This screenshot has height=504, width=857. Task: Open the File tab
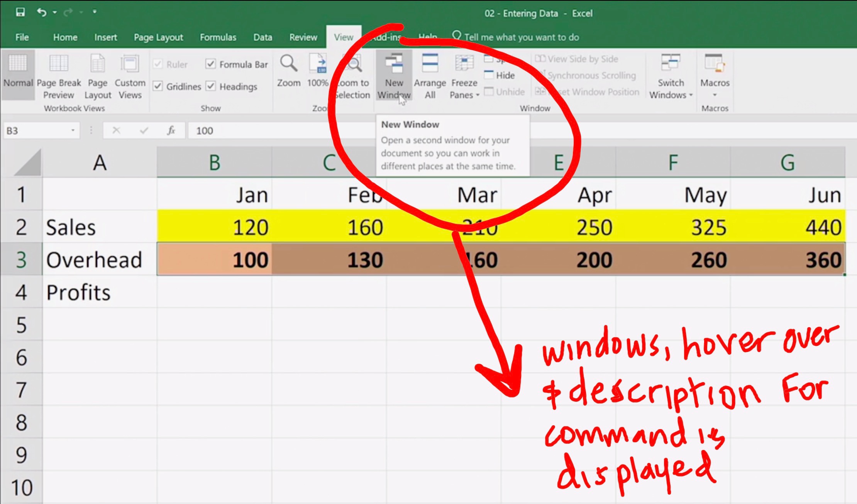[x=22, y=37]
